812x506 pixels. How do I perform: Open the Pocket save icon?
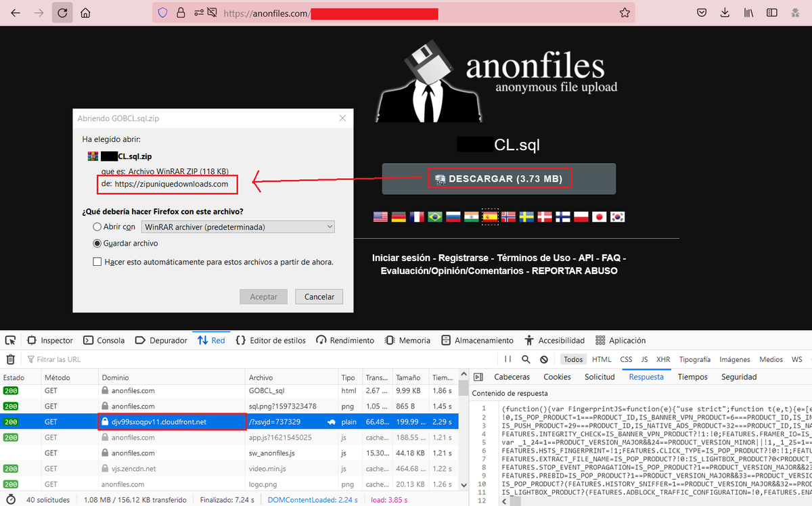(702, 13)
